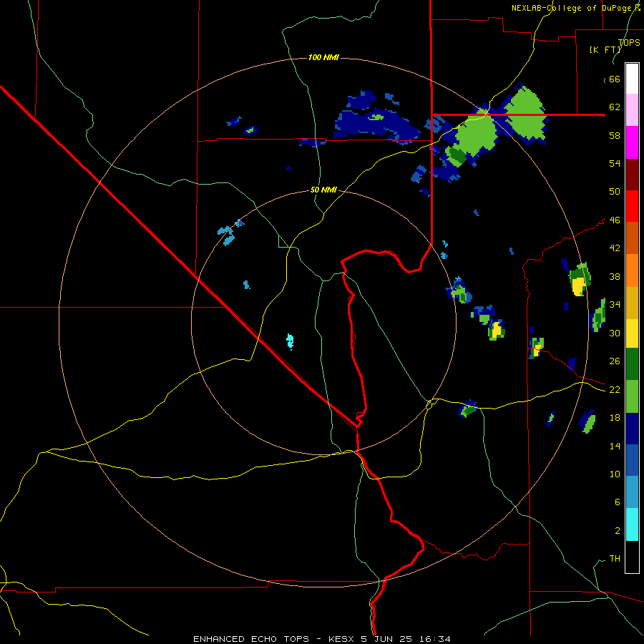
Task: Click the TOPS legend title
Action: point(629,42)
